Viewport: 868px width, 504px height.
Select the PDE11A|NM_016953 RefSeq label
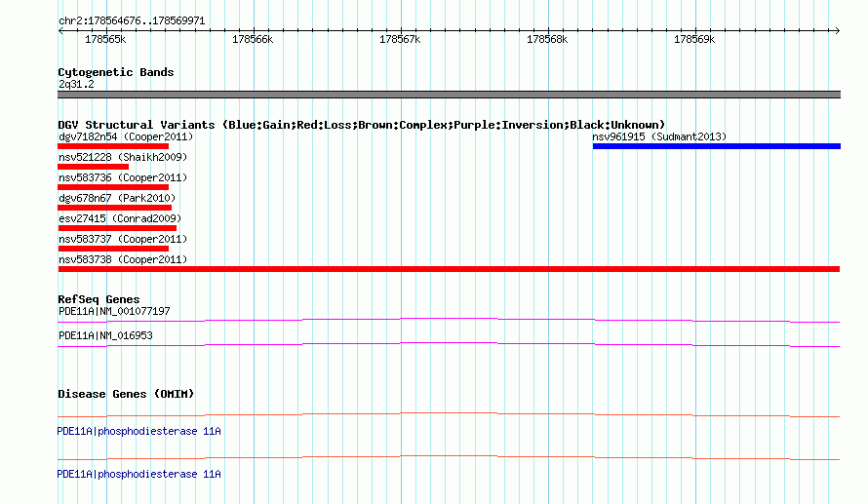105,335
